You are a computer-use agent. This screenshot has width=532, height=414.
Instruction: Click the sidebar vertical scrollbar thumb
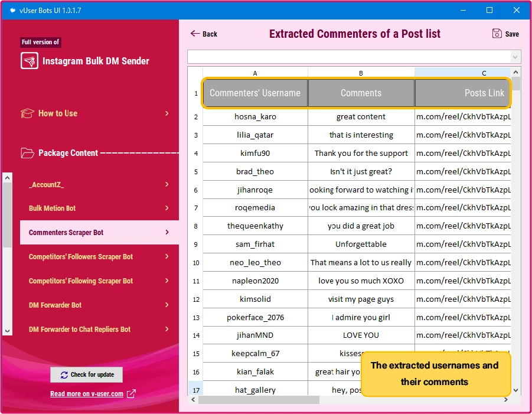point(8,215)
